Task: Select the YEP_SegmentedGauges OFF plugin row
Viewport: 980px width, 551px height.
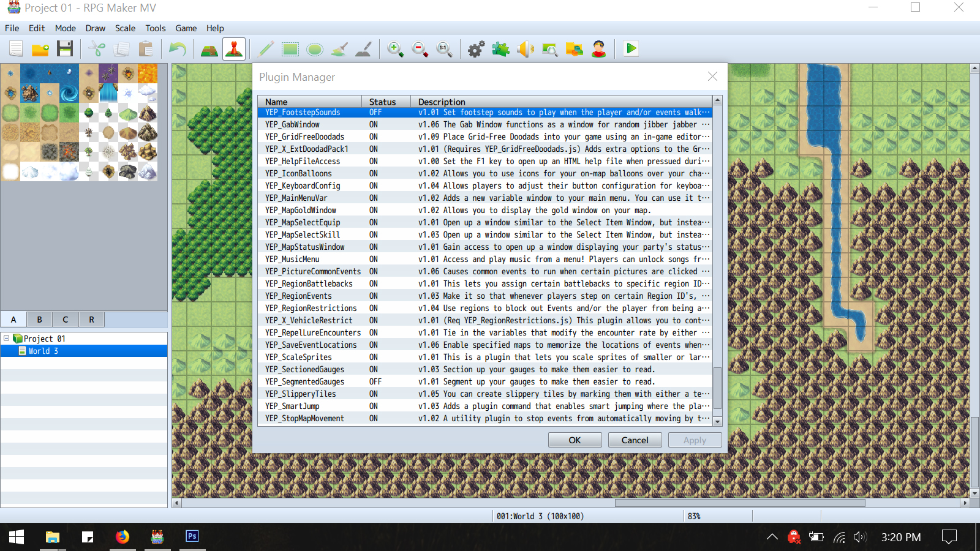Action: click(x=485, y=381)
